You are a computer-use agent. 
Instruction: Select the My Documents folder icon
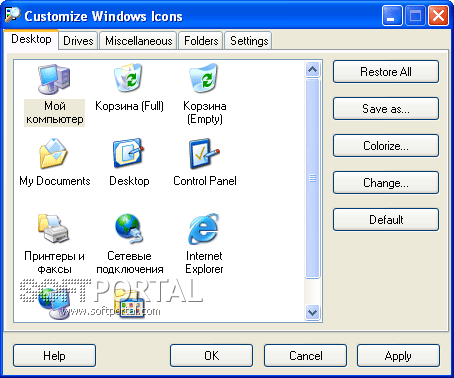pyautogui.click(x=54, y=154)
